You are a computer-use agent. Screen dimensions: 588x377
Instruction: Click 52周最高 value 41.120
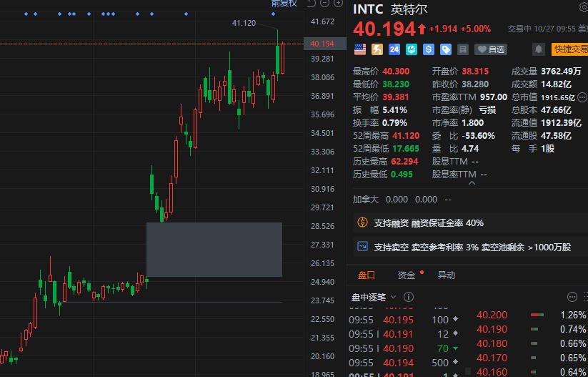[x=406, y=135]
